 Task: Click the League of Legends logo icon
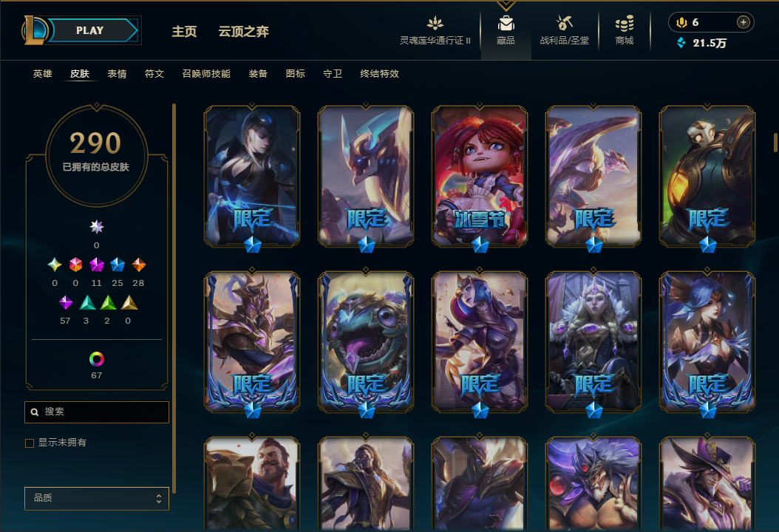click(34, 30)
